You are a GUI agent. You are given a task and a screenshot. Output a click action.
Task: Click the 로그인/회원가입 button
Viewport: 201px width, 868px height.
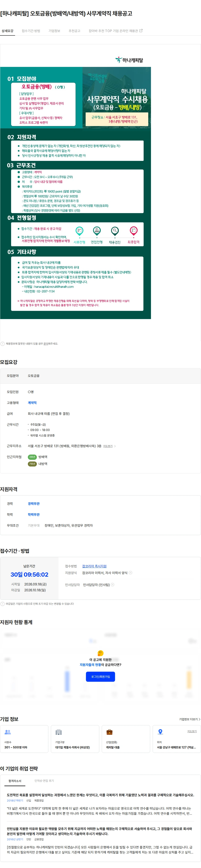(100, 677)
